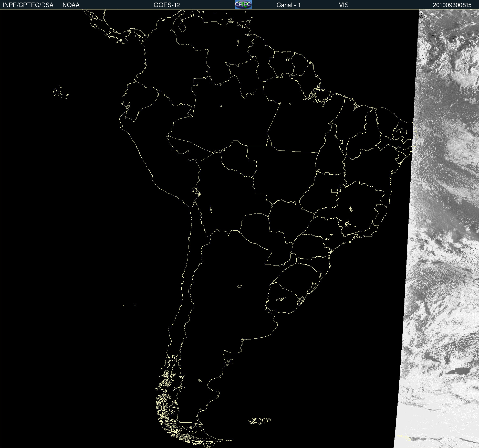
Task: Select the INPE/CPTEC/DSA header text
Action: [28, 5]
